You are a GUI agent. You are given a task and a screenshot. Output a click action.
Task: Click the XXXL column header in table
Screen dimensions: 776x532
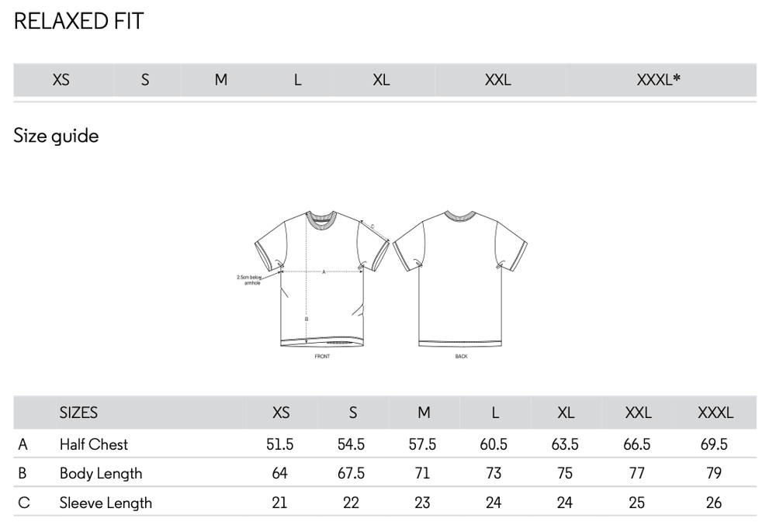[x=715, y=413]
